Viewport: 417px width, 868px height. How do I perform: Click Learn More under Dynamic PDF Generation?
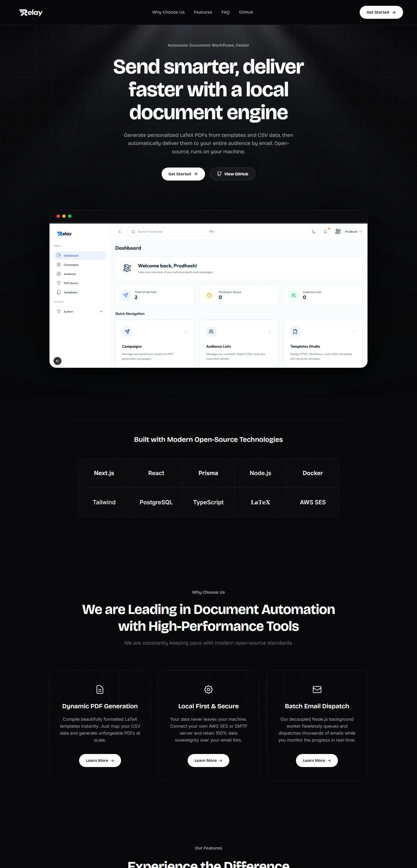(x=100, y=760)
